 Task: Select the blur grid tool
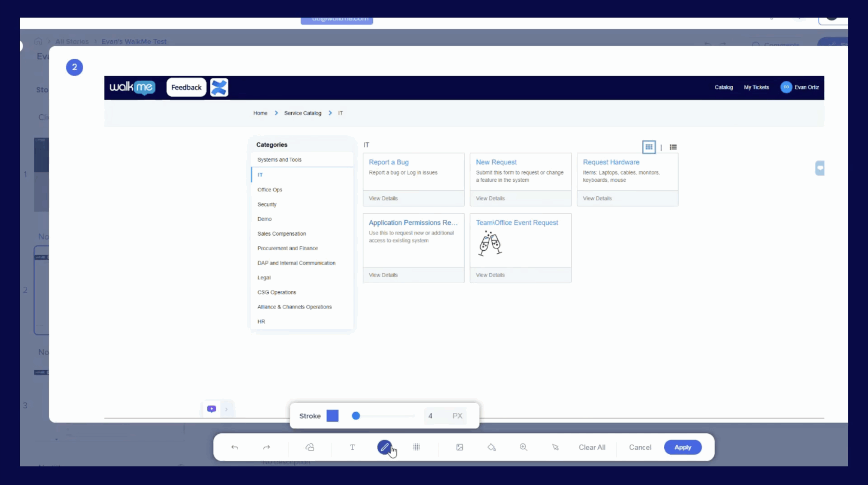(x=416, y=447)
